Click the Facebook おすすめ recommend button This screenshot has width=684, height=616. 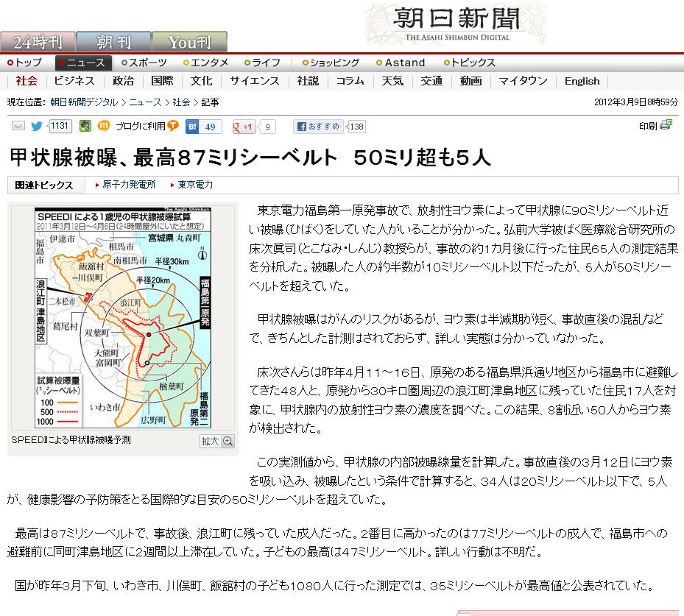coord(318,127)
